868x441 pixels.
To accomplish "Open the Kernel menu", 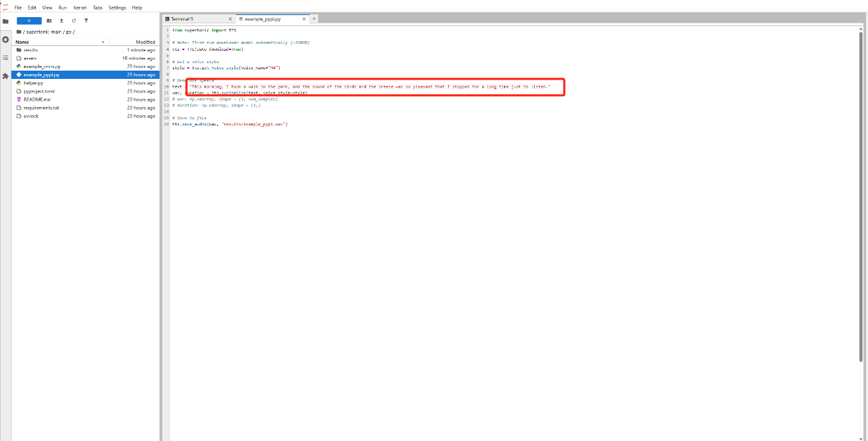I will 80,8.
